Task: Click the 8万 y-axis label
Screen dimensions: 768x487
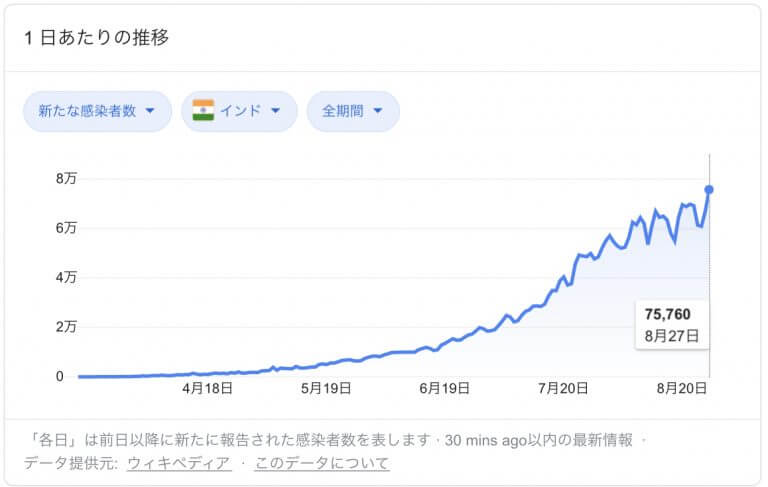Action: pos(65,179)
